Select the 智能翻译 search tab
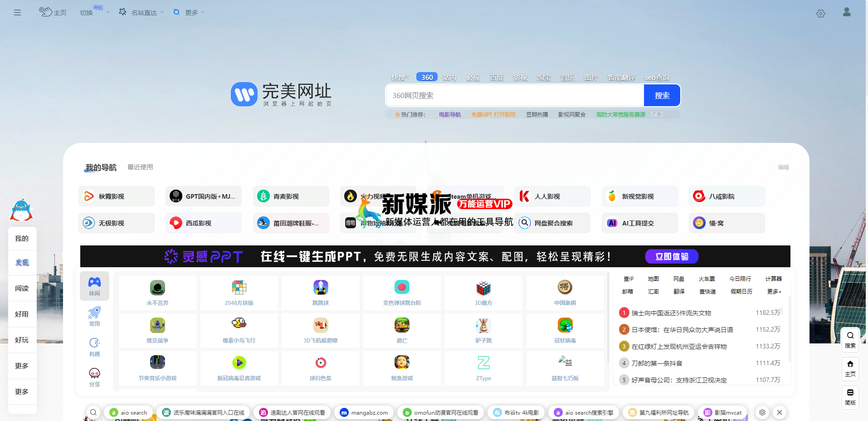The height and width of the screenshot is (421, 868). pos(621,78)
